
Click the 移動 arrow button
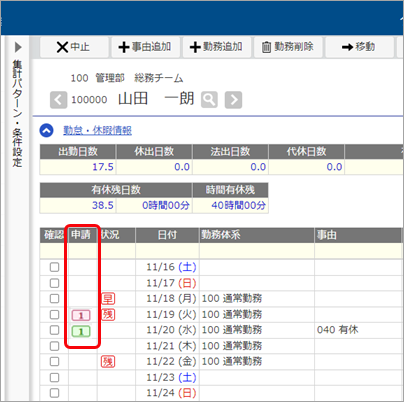(x=359, y=47)
